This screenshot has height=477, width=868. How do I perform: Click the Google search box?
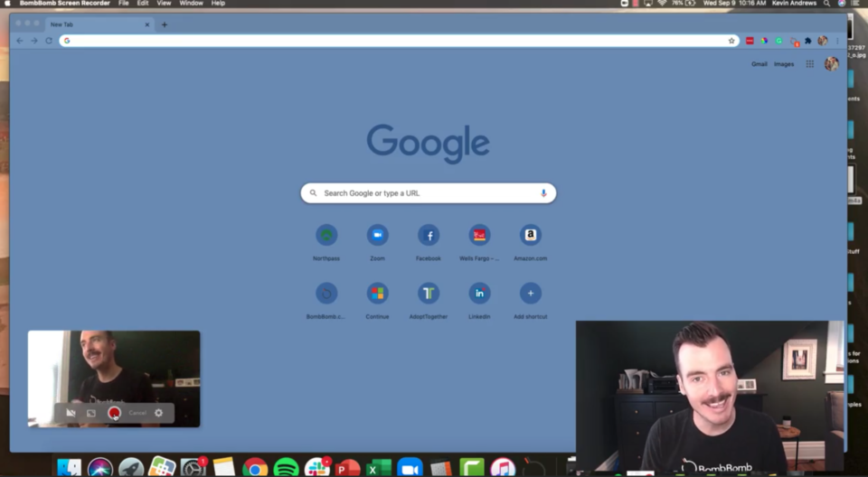(x=428, y=193)
